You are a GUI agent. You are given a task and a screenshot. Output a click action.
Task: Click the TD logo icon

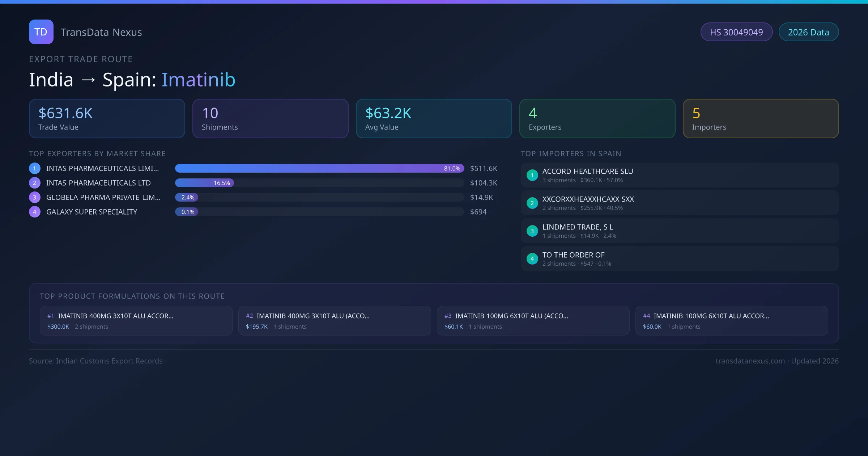tap(41, 32)
